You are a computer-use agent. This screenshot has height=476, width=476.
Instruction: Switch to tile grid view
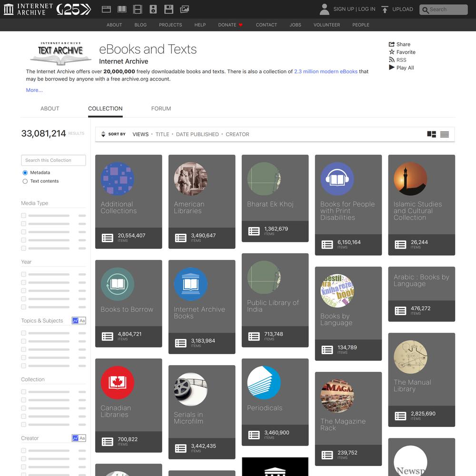click(431, 134)
